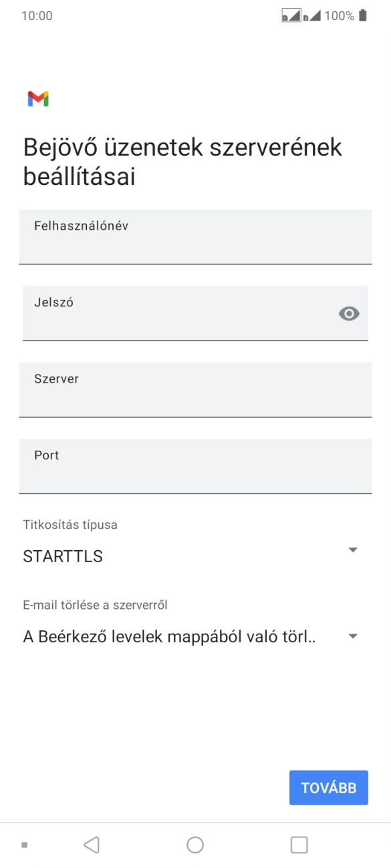This screenshot has height=868, width=391.
Task: Click the Gmail logo icon
Action: (39, 99)
